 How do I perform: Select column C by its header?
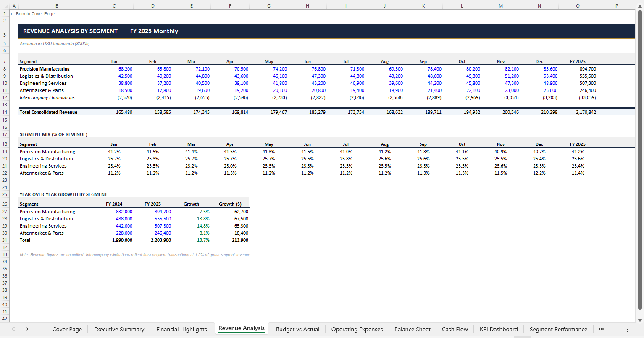[114, 6]
